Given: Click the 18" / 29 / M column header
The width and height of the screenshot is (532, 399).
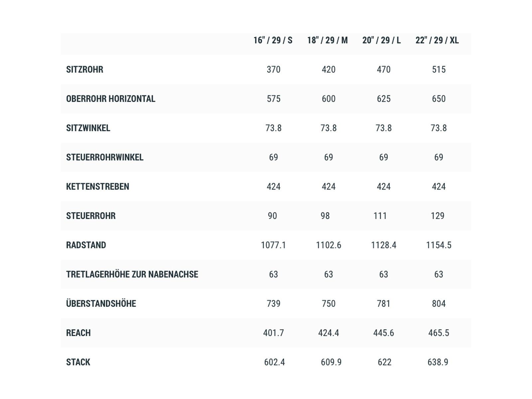Looking at the screenshot, I should pos(327,40).
